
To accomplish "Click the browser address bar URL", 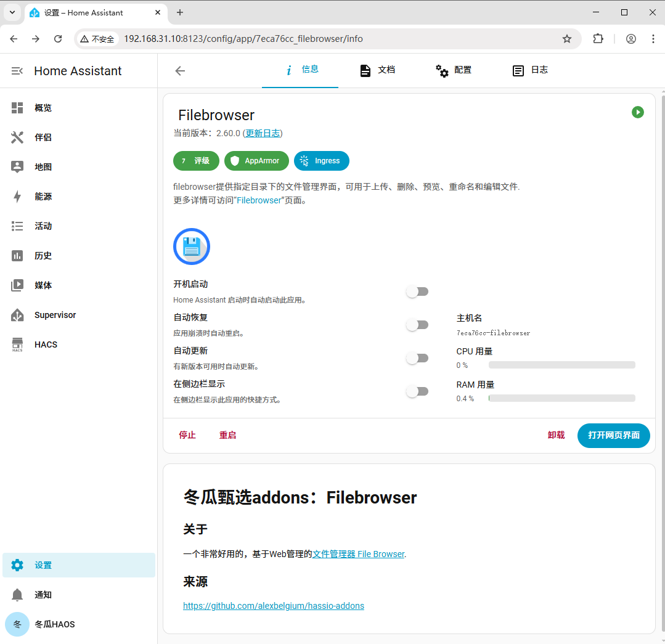I will [x=243, y=39].
